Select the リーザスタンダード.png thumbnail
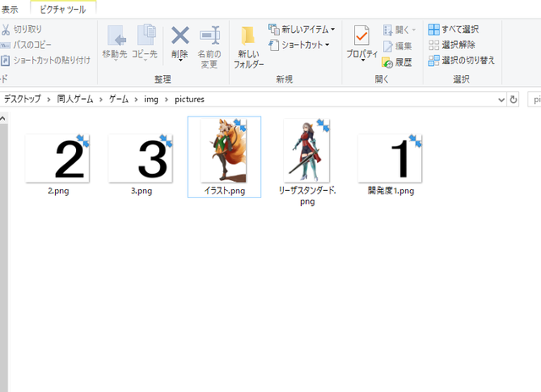This screenshot has height=392, width=541. coord(307,150)
